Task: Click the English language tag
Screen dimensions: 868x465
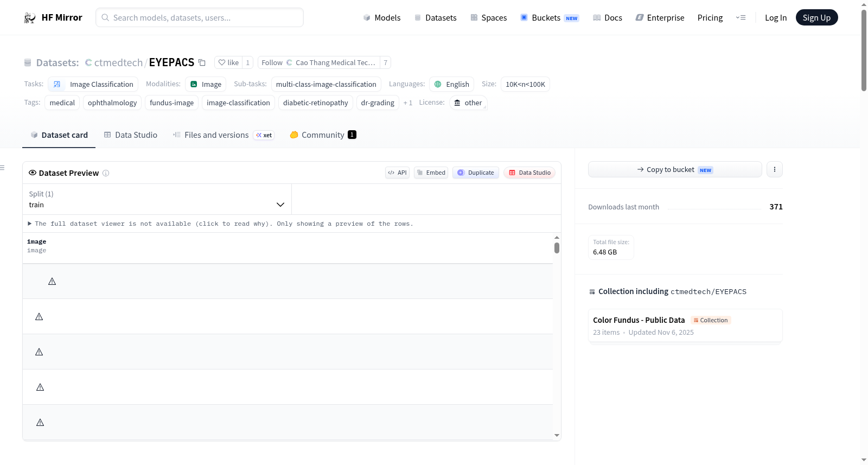Action: pos(452,84)
